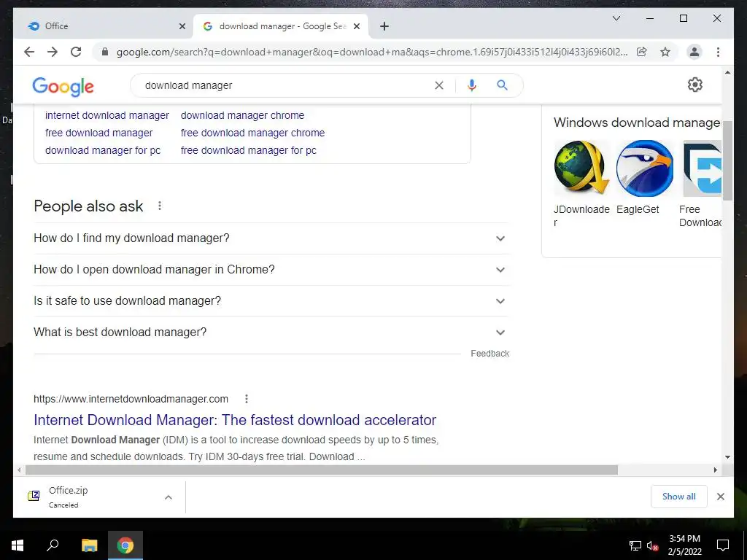The image size is (747, 560).
Task: Click the horizontal scrollbar thumb
Action: click(x=322, y=470)
